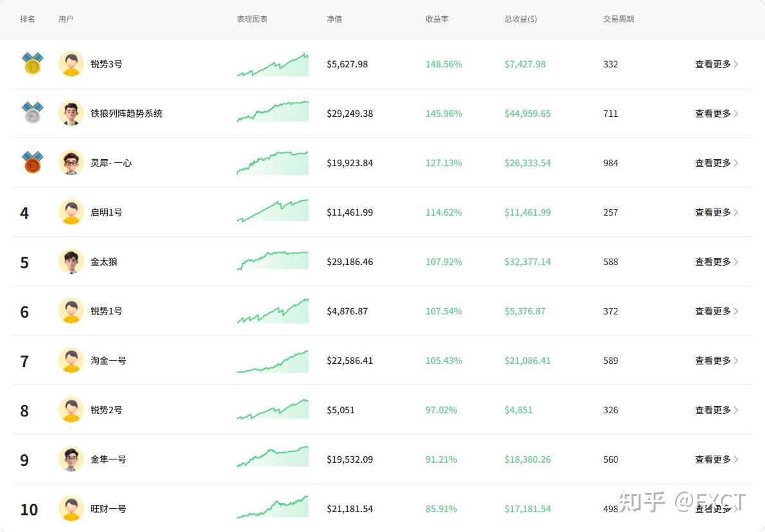Open avatar of 铁狼列阵趋势系统

[x=71, y=113]
